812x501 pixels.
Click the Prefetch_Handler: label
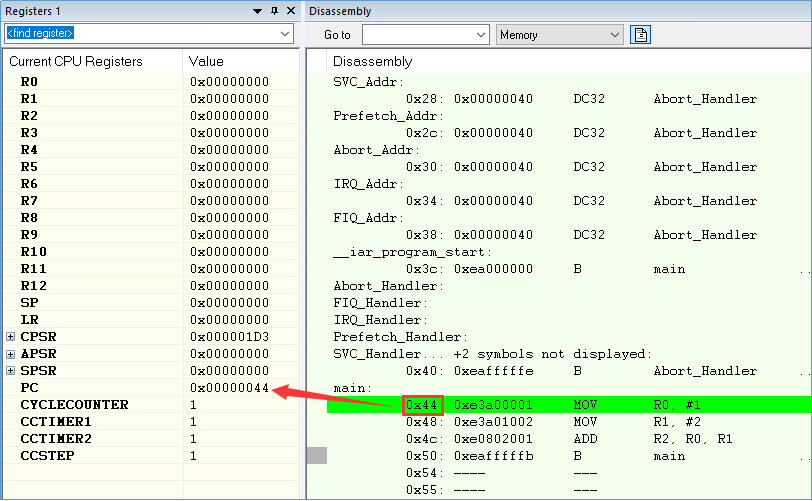[x=400, y=337]
